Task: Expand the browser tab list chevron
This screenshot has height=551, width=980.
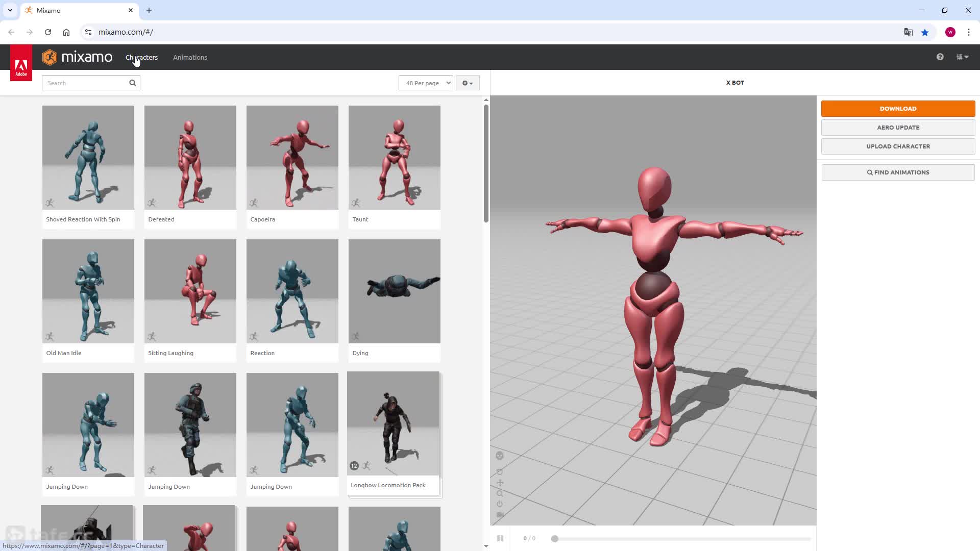Action: (x=10, y=10)
